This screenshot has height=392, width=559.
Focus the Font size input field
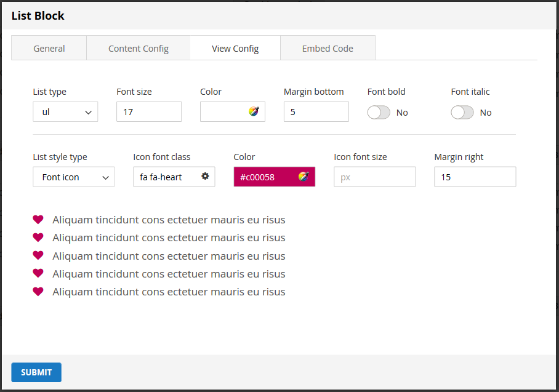(149, 112)
